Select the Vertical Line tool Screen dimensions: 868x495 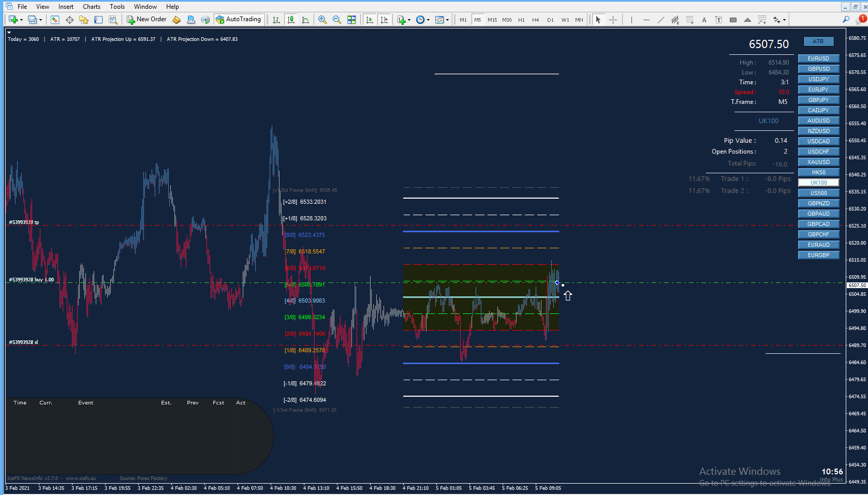(x=631, y=20)
